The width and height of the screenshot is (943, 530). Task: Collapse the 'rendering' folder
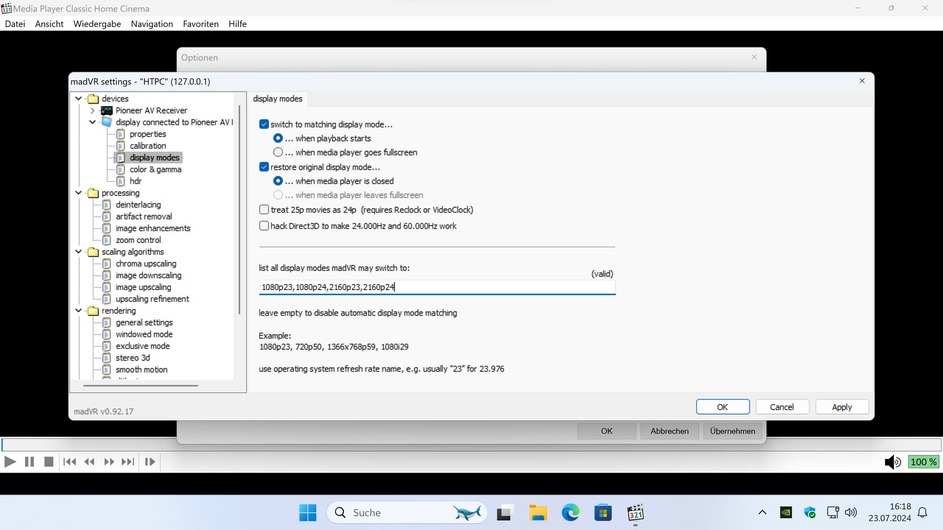tap(79, 311)
